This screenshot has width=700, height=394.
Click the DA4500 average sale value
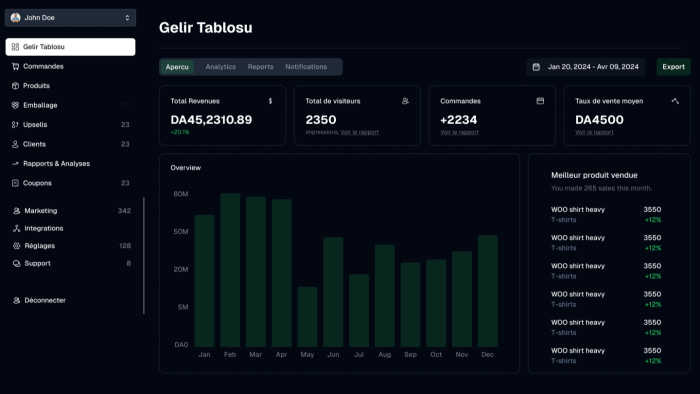pyautogui.click(x=599, y=120)
